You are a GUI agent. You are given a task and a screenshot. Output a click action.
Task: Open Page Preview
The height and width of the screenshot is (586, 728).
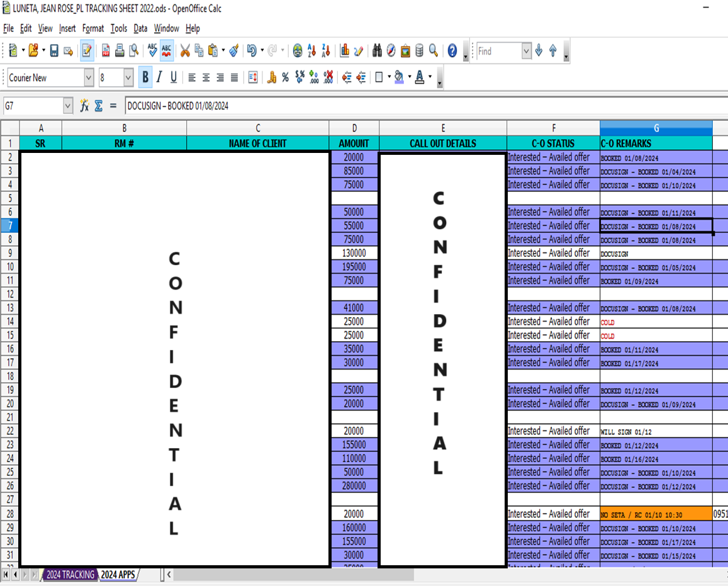(x=134, y=50)
